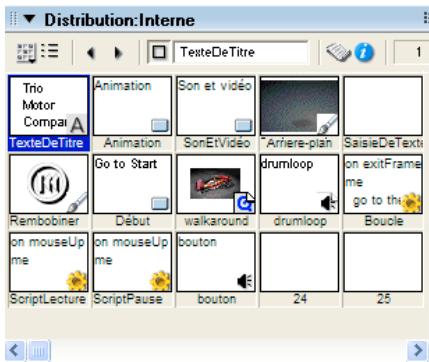
Task: Select the ScriptPause mouseUp script thumbnail
Action: pos(132,262)
